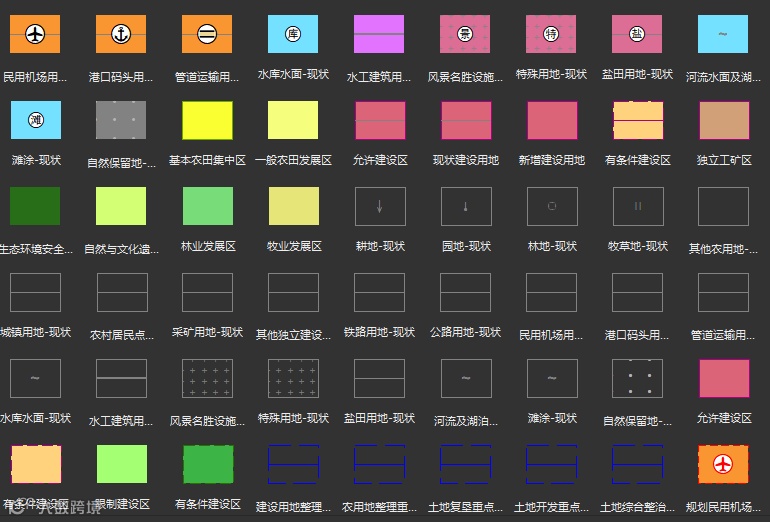
Task: Choose outline 自然保留地 symbol with white dots
Action: pyautogui.click(x=637, y=378)
